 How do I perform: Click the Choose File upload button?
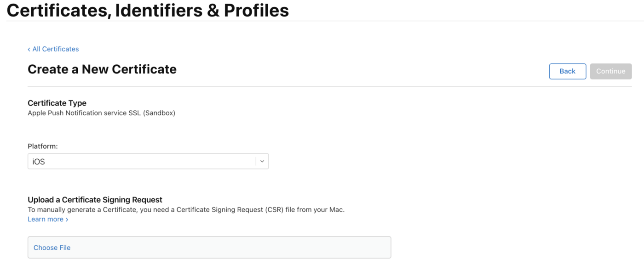[x=52, y=247]
